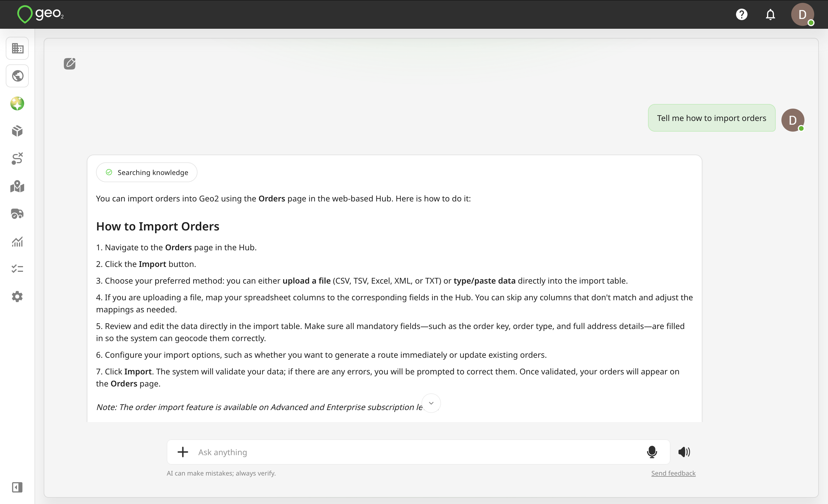Open the analytics chart sidebar icon

[x=17, y=241]
